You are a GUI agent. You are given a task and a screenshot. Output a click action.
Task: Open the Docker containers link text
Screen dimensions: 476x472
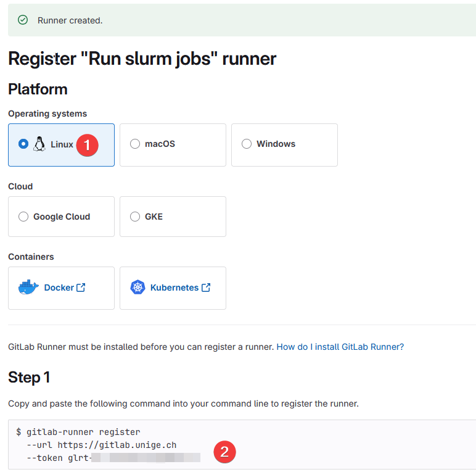(59, 288)
